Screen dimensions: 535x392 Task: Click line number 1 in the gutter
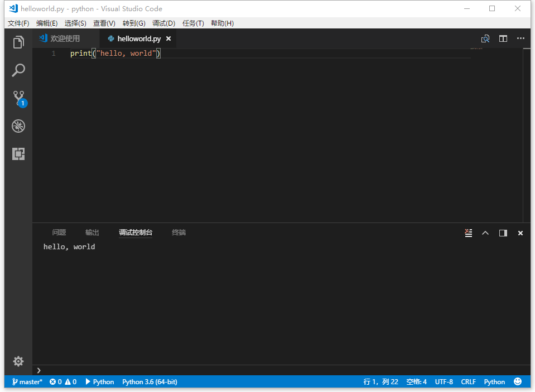pyautogui.click(x=54, y=53)
